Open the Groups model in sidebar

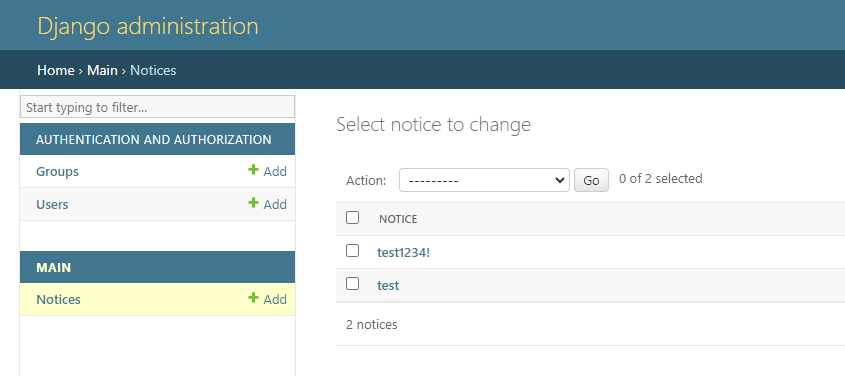[x=57, y=171]
